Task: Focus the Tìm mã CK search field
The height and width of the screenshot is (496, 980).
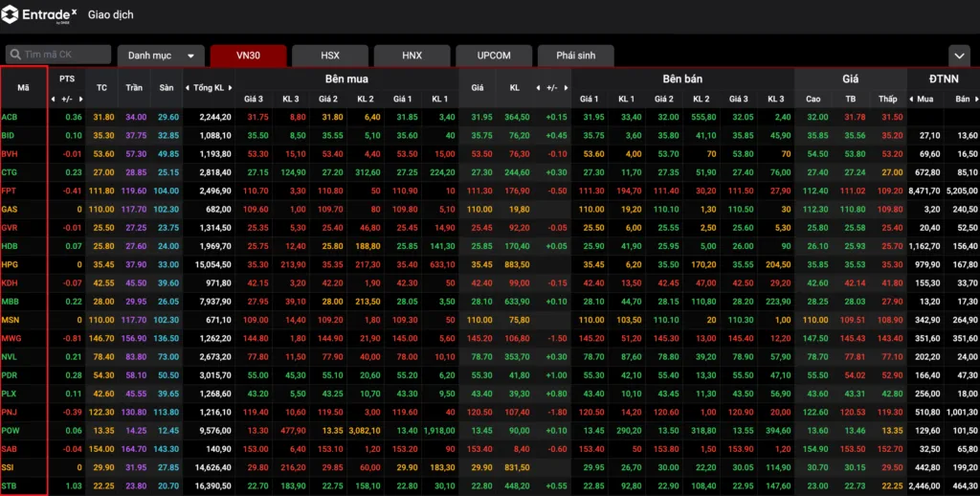Action: [x=63, y=56]
